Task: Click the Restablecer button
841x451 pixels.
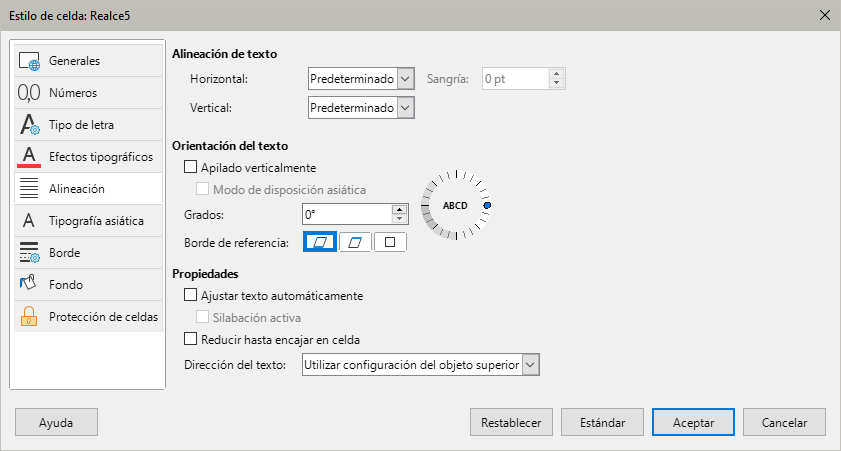Action: click(x=511, y=423)
